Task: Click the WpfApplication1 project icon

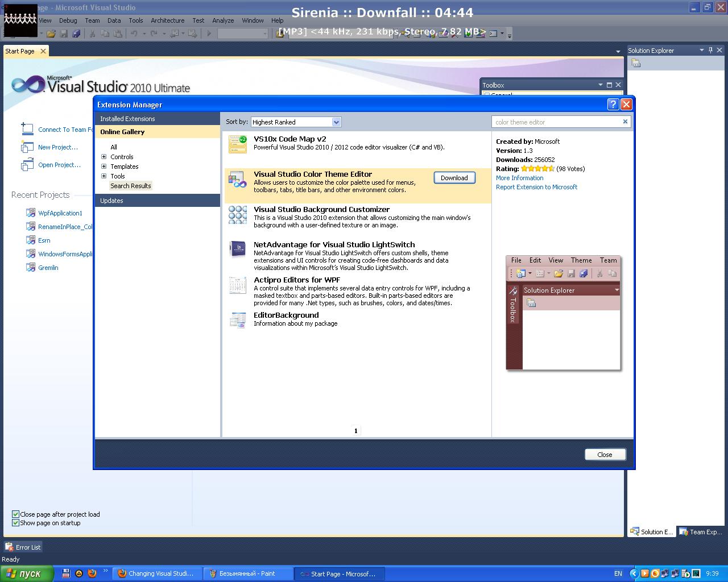Action: tap(31, 213)
